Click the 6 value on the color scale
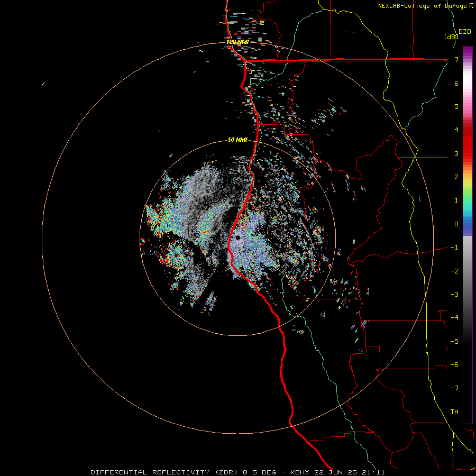476x476 pixels. coord(456,83)
